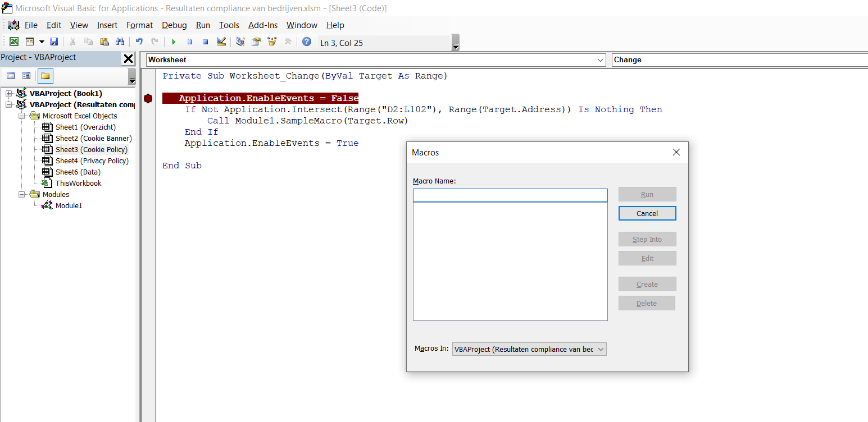Collapse the VBAProject (Resultaten) tree node
868x422 pixels.
coord(8,104)
